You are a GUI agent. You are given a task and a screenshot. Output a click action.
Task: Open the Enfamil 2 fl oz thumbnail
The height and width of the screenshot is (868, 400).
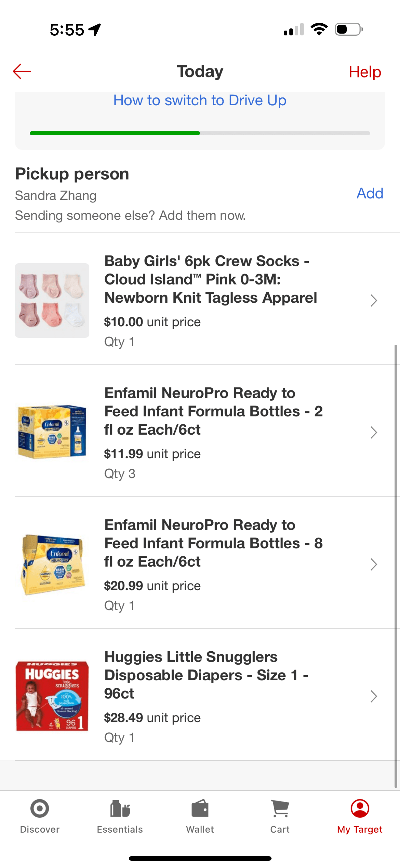pos(52,432)
